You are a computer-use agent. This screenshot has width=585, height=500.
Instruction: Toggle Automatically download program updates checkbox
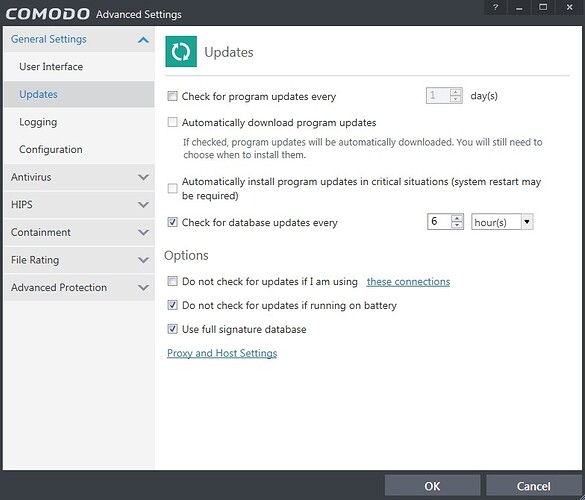[172, 122]
